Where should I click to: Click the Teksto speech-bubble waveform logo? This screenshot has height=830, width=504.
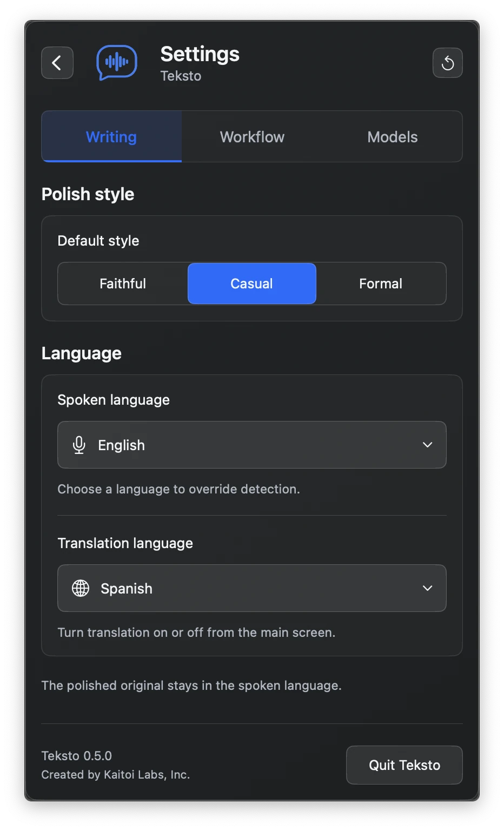coord(117,63)
